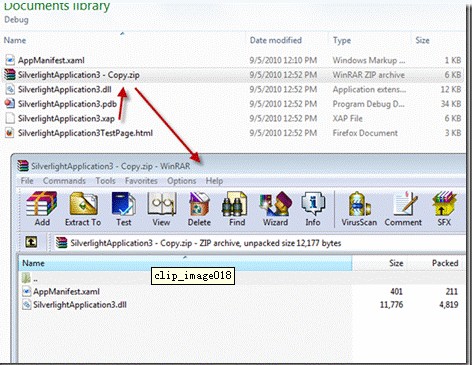Image resolution: width=472 pixels, height=365 pixels.
Task: Click the SilverlightApplication3.xap file icon
Action: (x=10, y=118)
